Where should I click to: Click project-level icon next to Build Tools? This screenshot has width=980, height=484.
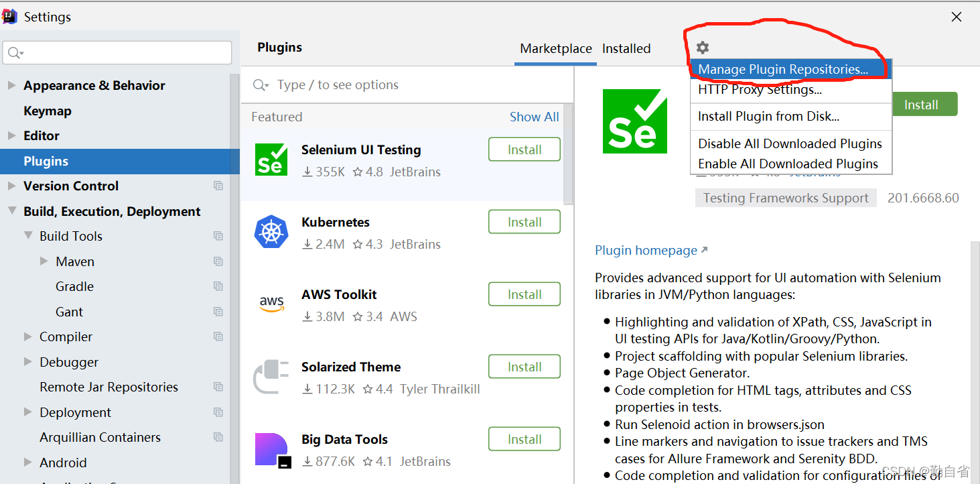click(x=218, y=236)
